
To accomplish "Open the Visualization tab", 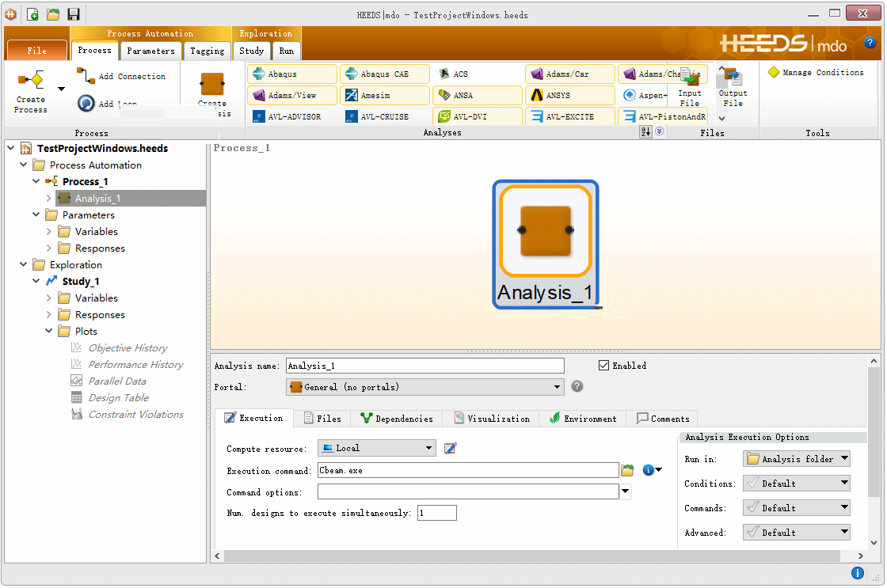I will tap(492, 419).
